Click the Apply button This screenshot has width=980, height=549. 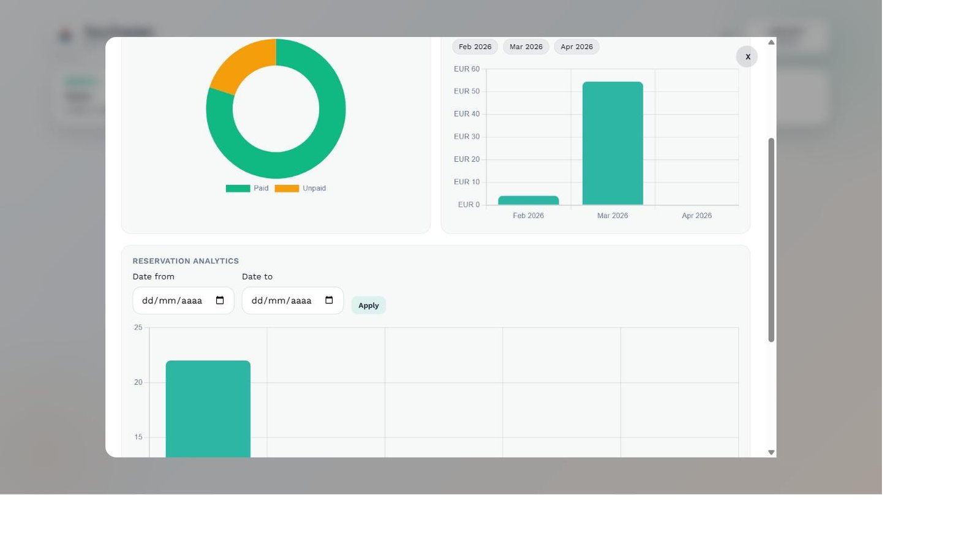click(x=368, y=305)
